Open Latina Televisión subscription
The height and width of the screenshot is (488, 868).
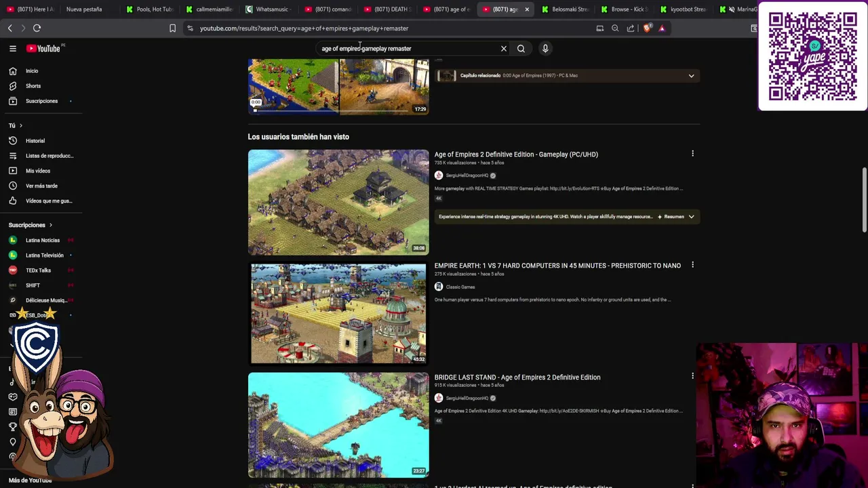pos(44,255)
